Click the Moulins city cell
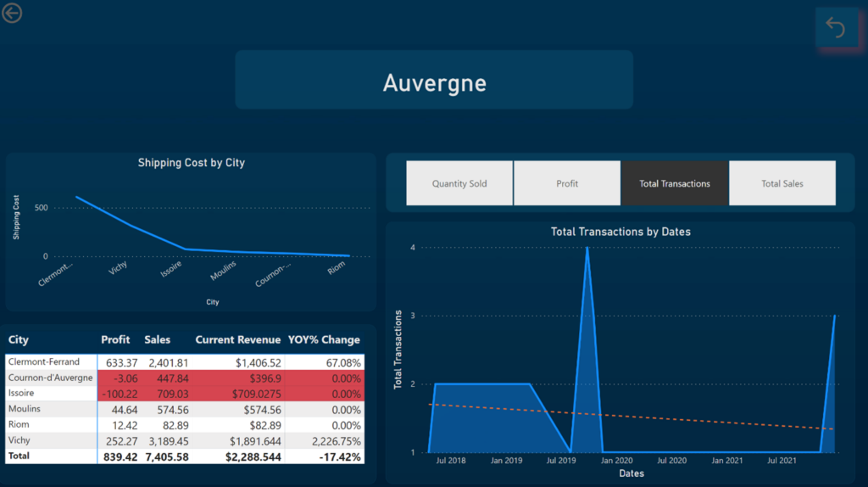This screenshot has height=487, width=868. coord(25,409)
